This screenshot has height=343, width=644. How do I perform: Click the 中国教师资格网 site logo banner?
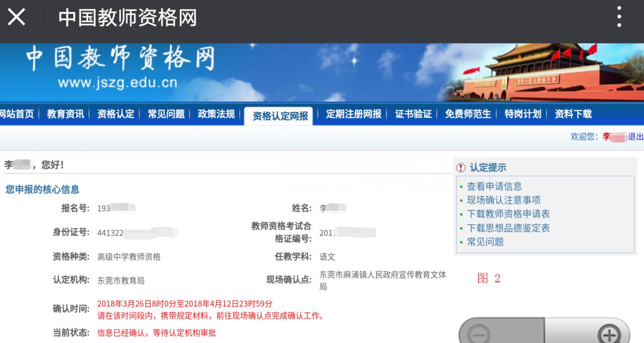tap(120, 67)
